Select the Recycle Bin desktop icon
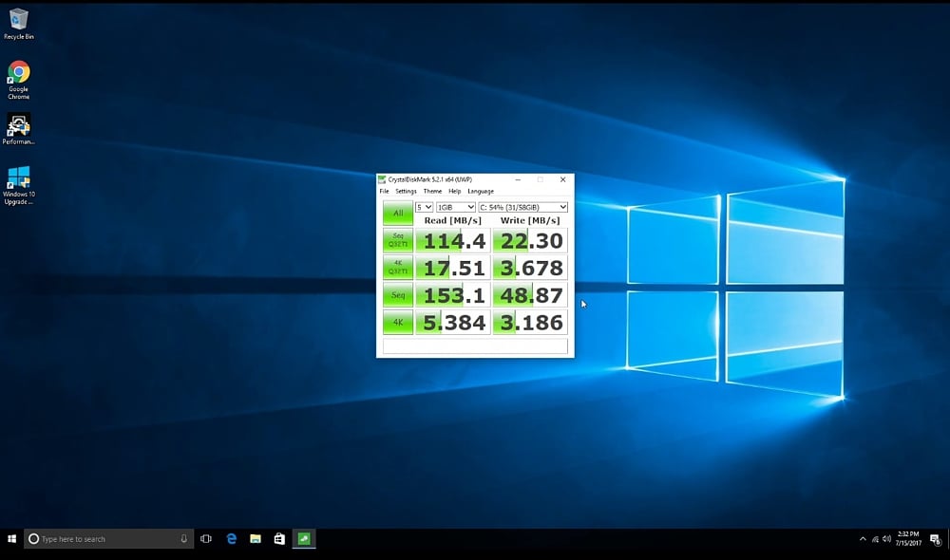 18,19
